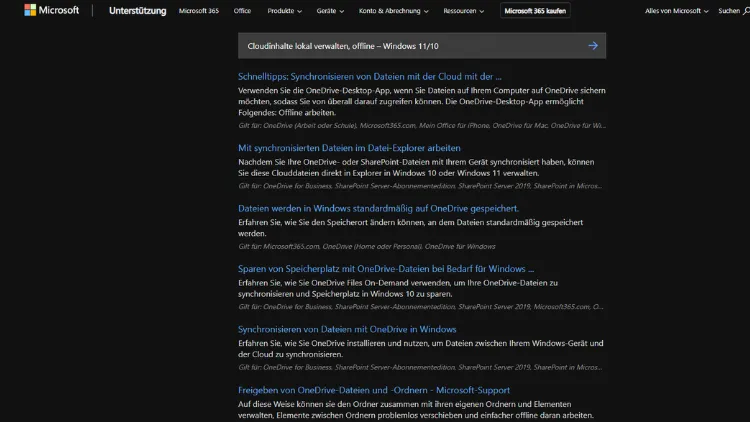Viewport: 750px width, 422px height.
Task: Expand the Produkte dropdown menu
Action: coord(284,11)
